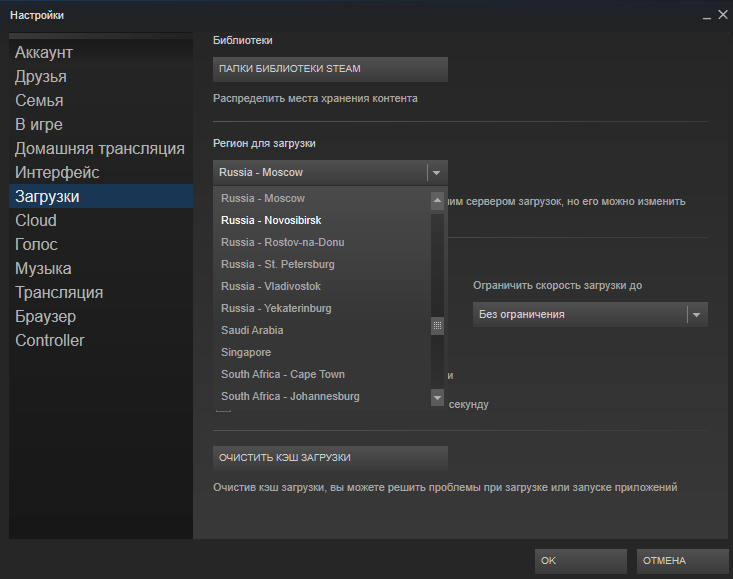Screen dimensions: 733x579
Task: Select the Трансляция category
Action: 101,293
